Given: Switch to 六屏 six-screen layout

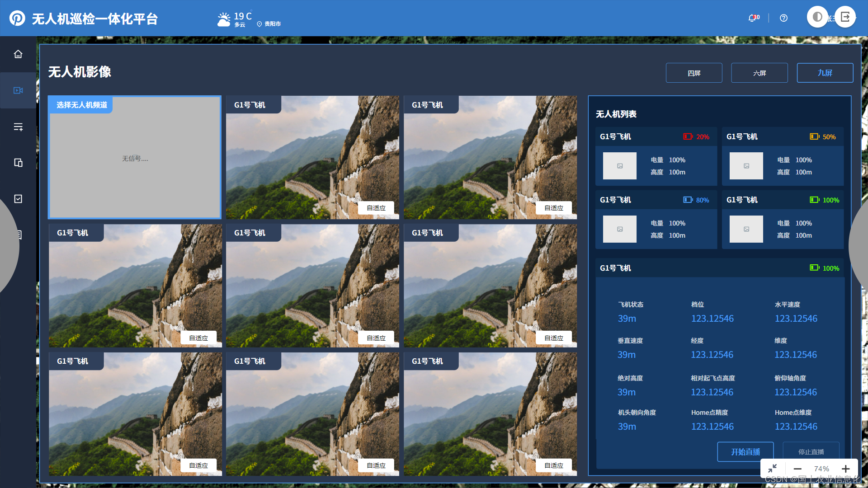Looking at the screenshot, I should point(759,73).
